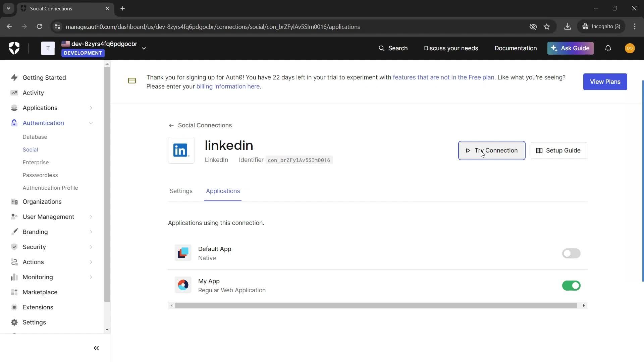
Task: Return to Social Connections list
Action: pos(200,125)
